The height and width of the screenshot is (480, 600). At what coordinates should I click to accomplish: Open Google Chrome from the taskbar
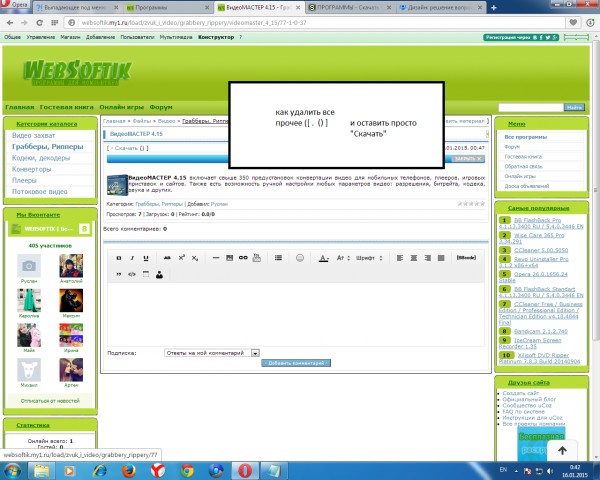point(187,471)
